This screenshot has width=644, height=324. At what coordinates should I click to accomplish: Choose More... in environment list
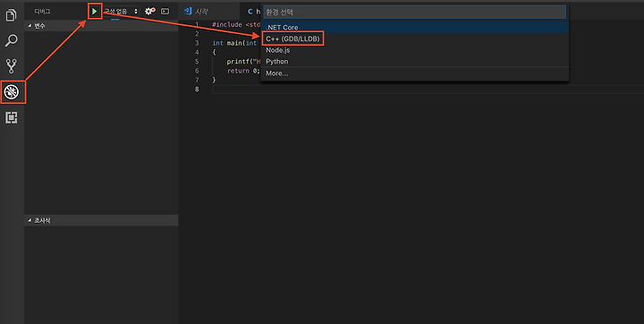(x=415, y=73)
